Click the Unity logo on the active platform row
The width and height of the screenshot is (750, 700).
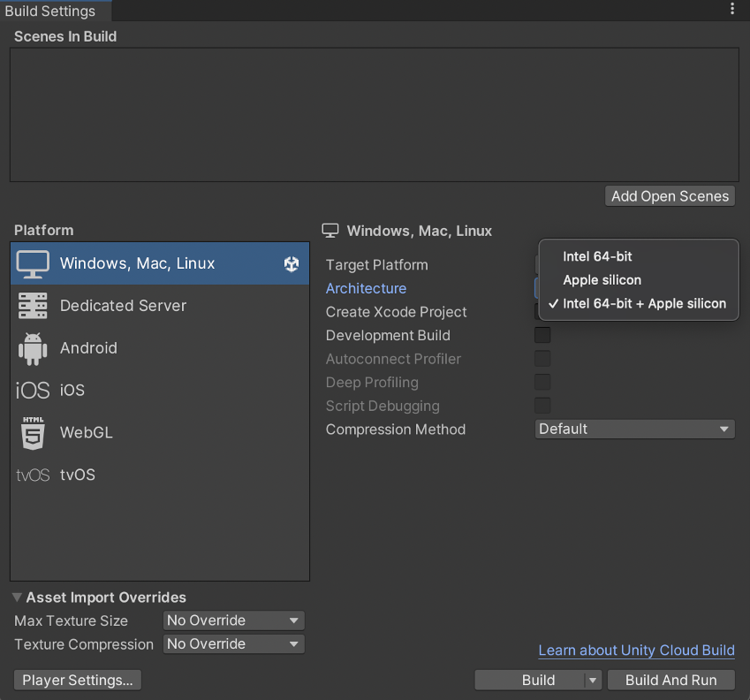pyautogui.click(x=292, y=263)
